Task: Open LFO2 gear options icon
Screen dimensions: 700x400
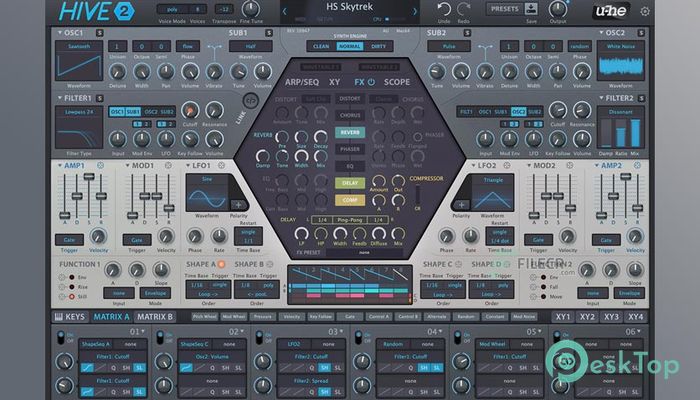Action: pyautogui.click(x=507, y=165)
